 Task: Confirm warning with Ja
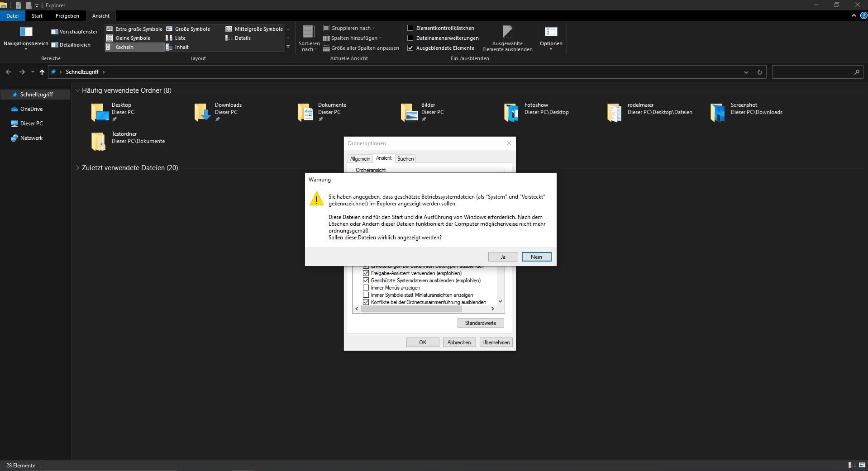tap(503, 257)
